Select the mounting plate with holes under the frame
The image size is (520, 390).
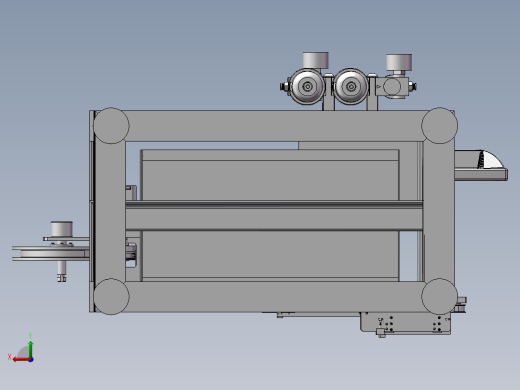pos(405,322)
